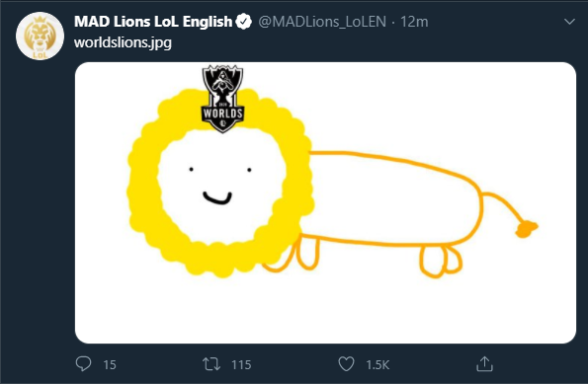Click the lion's smiling face
The image size is (588, 384).
tap(220, 186)
